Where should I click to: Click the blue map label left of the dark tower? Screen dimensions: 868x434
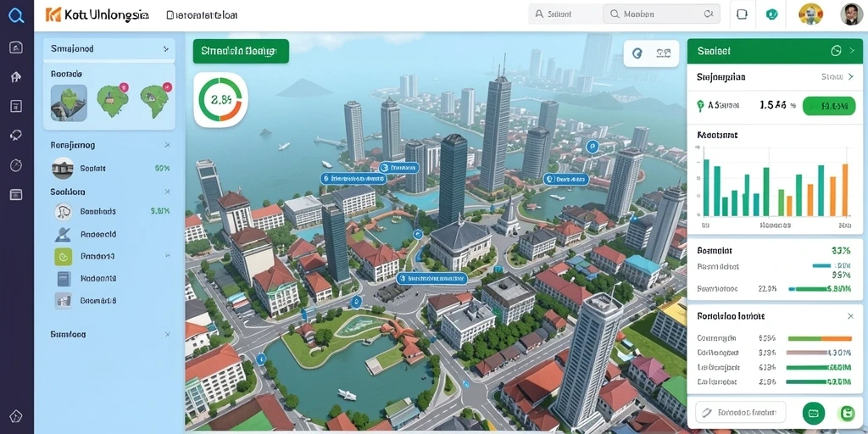pos(353,178)
